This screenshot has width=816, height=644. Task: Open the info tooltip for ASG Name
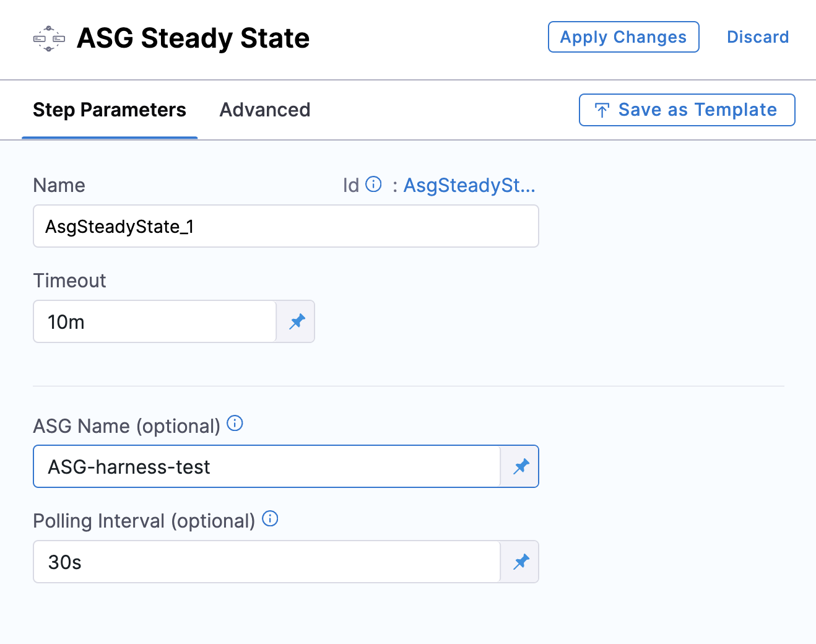pos(235,424)
